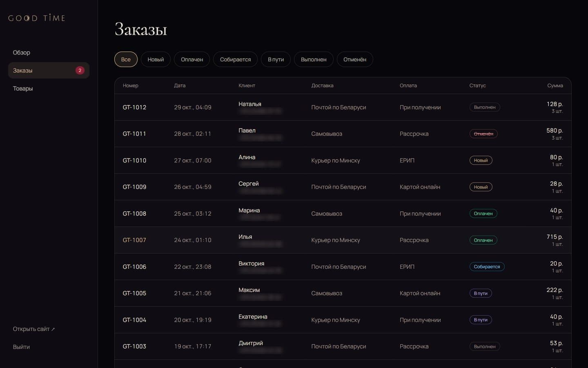The width and height of the screenshot is (588, 368).
Task: Filter orders by Новый
Action: (156, 59)
